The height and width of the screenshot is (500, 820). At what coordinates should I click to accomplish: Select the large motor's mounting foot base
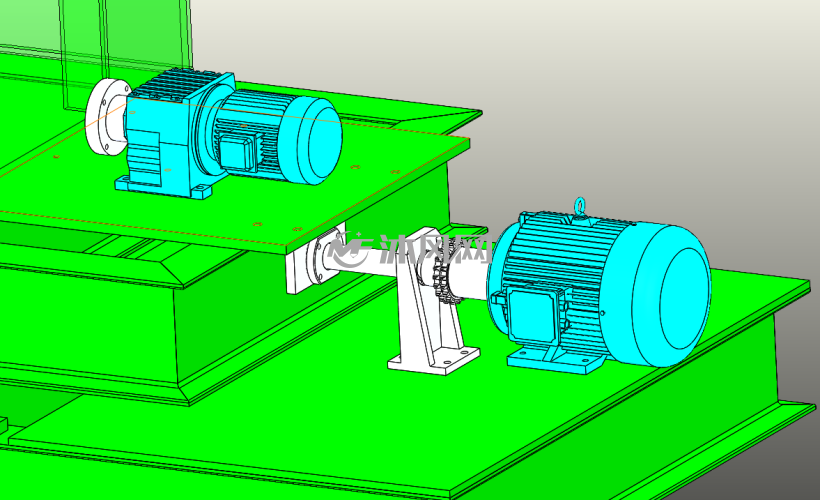[554, 359]
